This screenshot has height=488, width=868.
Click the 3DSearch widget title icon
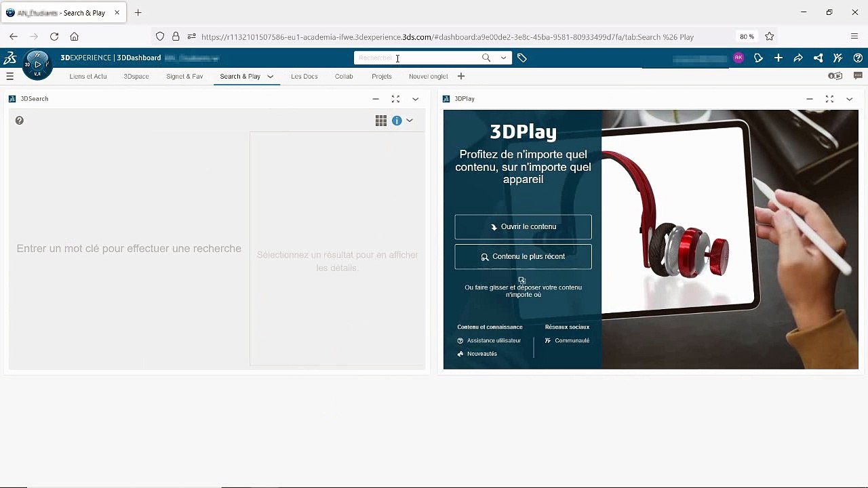(x=12, y=99)
